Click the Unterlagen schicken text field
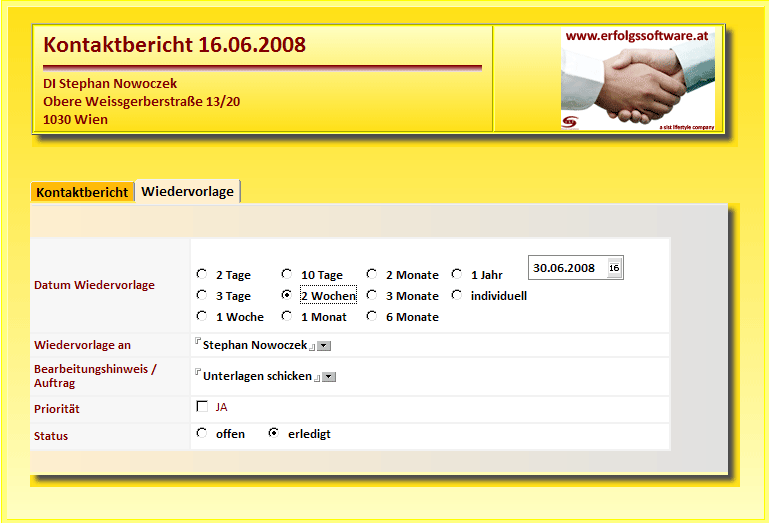The height and width of the screenshot is (523, 769). click(256, 376)
